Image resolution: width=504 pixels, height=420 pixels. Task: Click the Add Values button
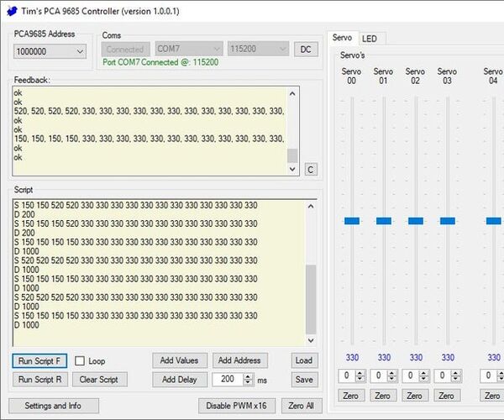179,361
